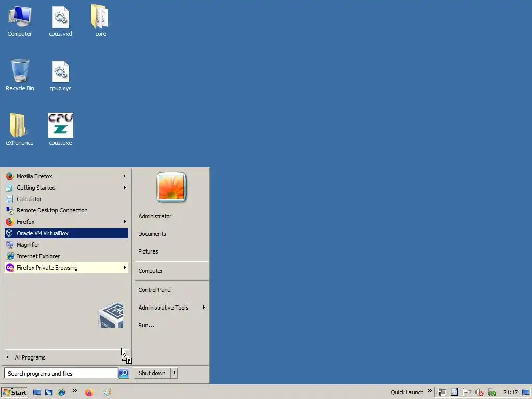
Task: Click the clock showing 21:17
Action: [511, 393]
